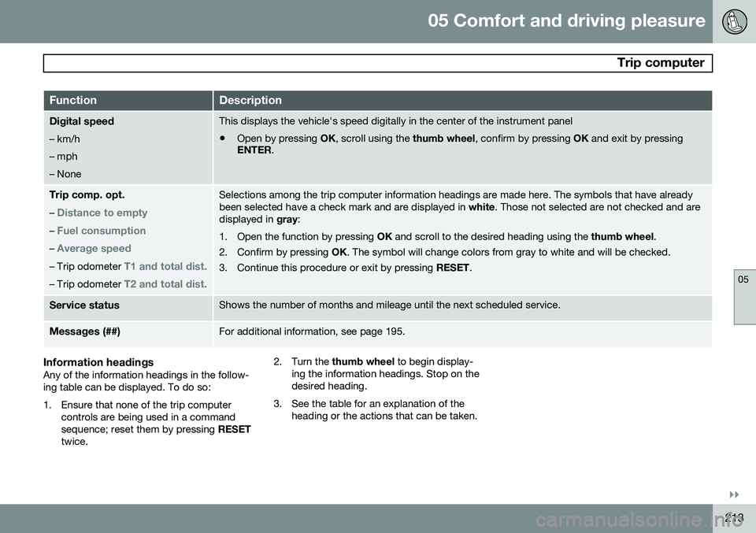This screenshot has height=533, width=756.
Task: Click the page number at bottom right
Action: click(734, 518)
